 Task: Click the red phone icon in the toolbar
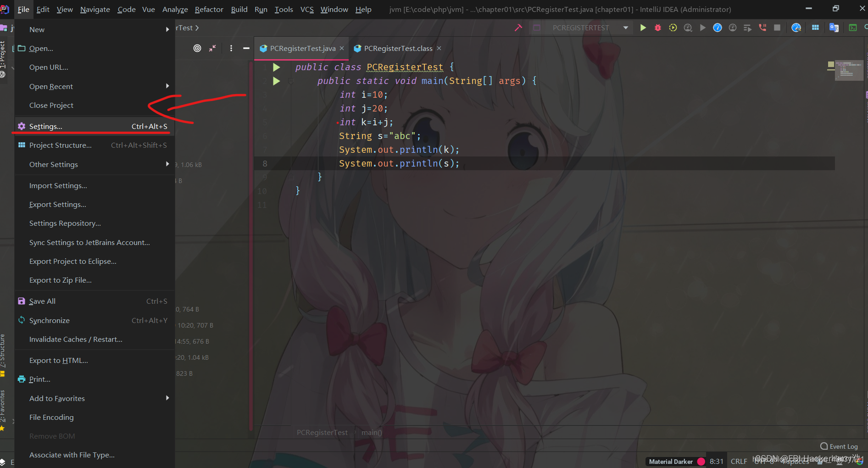pyautogui.click(x=762, y=28)
